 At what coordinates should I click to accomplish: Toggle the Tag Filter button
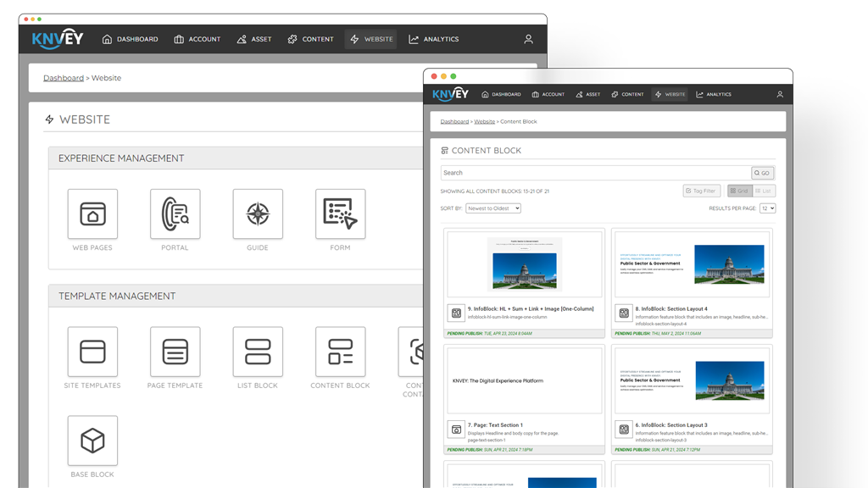point(701,191)
